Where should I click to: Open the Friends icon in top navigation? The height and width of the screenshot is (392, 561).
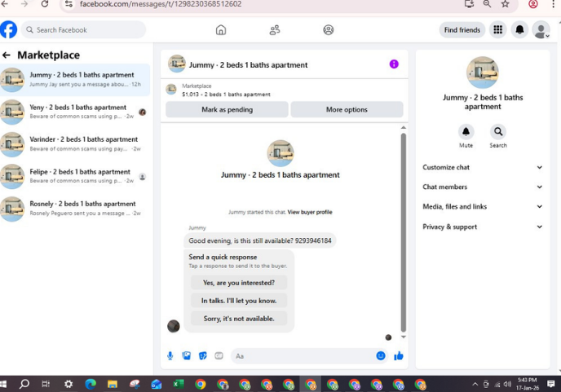pyautogui.click(x=275, y=30)
